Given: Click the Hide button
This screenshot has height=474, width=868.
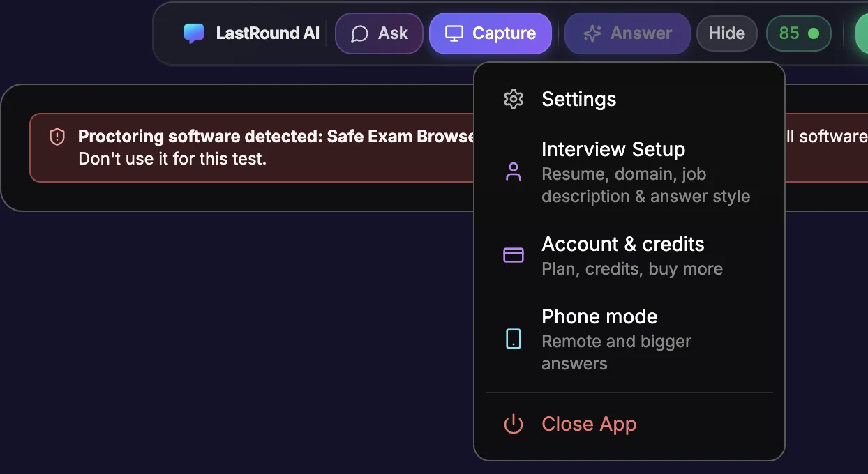Looking at the screenshot, I should (x=727, y=33).
